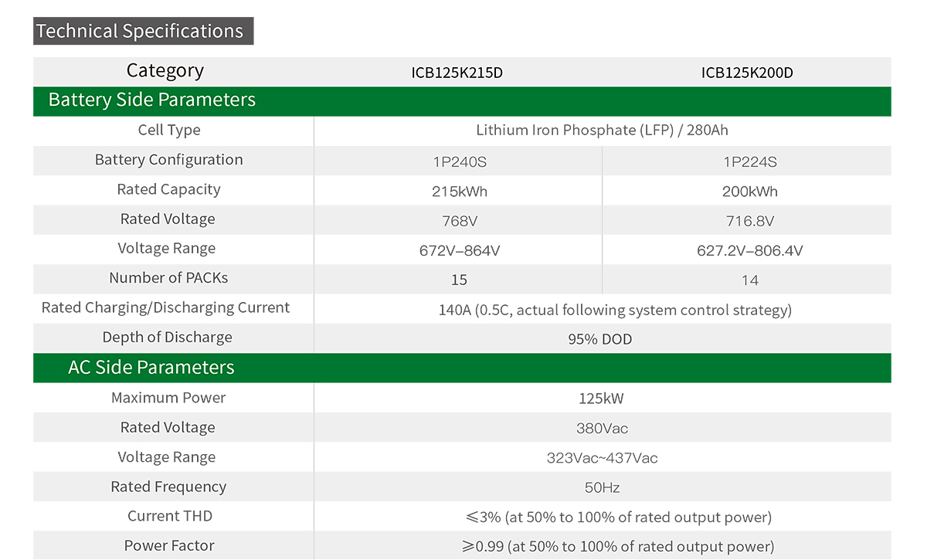This screenshot has width=927, height=560.
Task: Select the Number of PACKs row label
Action: (168, 278)
